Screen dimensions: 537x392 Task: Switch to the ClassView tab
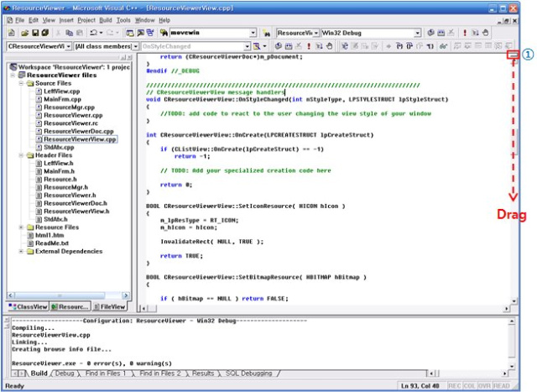pos(28,306)
